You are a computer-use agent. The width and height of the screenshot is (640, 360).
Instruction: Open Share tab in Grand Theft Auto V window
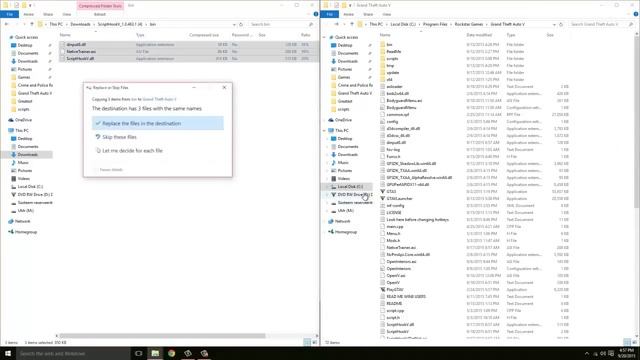tap(368, 14)
